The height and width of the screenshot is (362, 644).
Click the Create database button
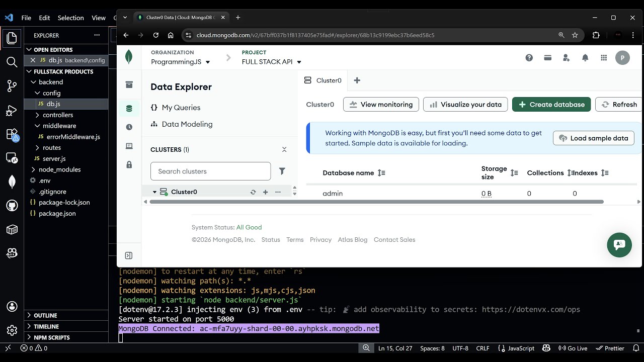click(x=551, y=105)
